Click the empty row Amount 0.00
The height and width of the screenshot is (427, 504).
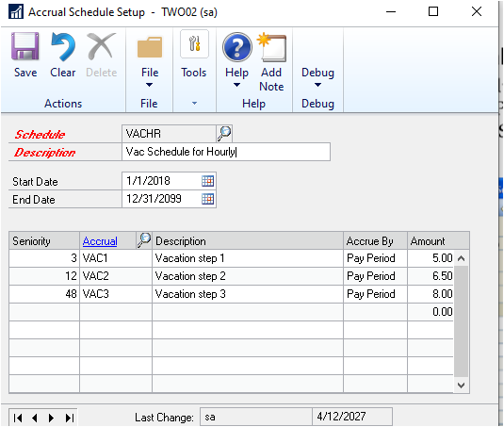point(431,312)
